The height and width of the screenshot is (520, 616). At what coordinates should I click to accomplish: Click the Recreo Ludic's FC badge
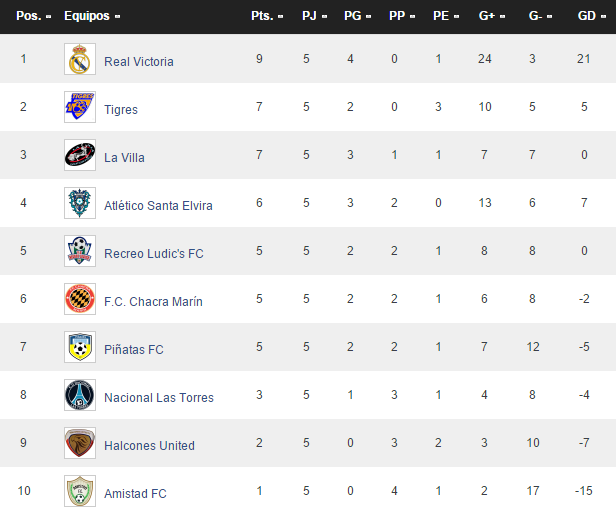click(79, 252)
